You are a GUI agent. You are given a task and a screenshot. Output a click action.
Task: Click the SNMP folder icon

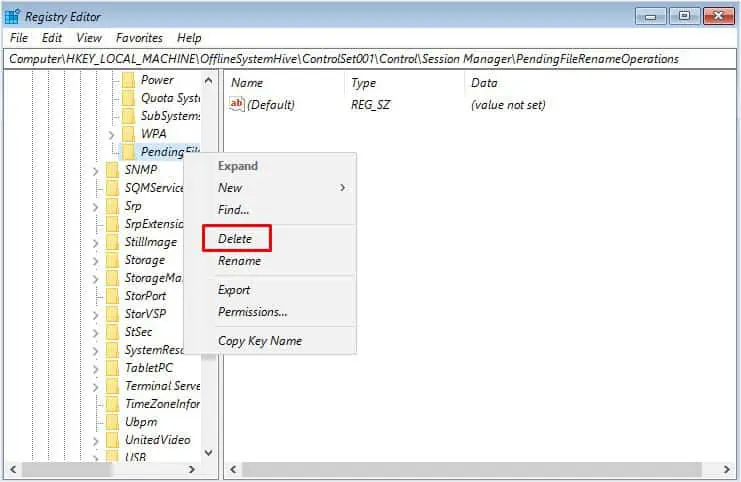coord(112,170)
